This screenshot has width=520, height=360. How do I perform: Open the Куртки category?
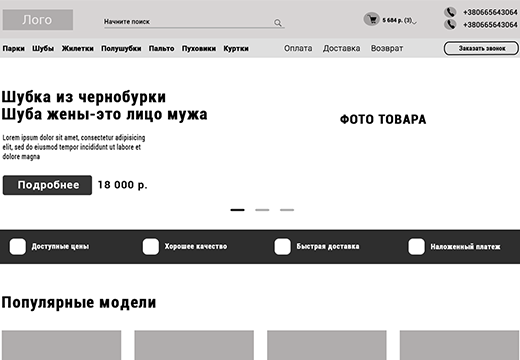tap(236, 49)
